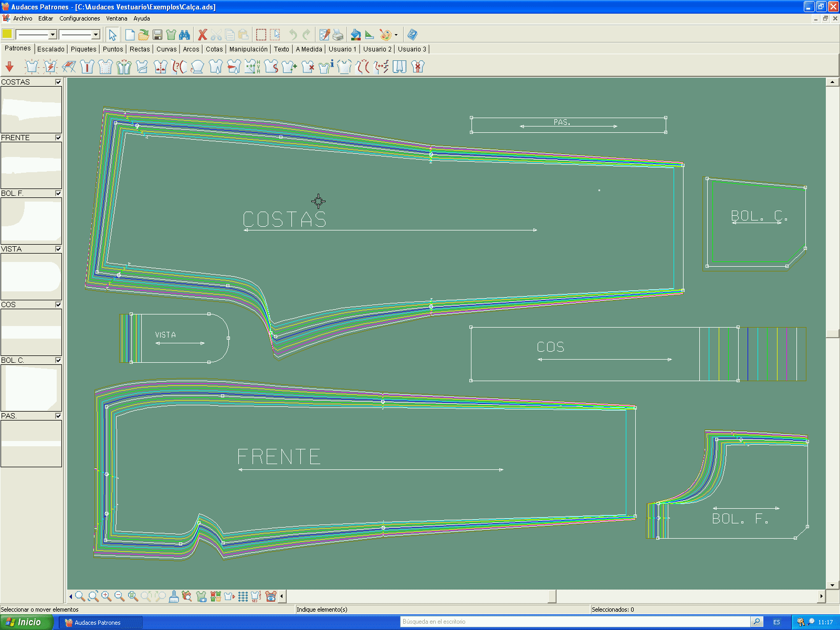Click the binoculars search icon
Screen dimensions: 840x630
pyautogui.click(x=184, y=35)
